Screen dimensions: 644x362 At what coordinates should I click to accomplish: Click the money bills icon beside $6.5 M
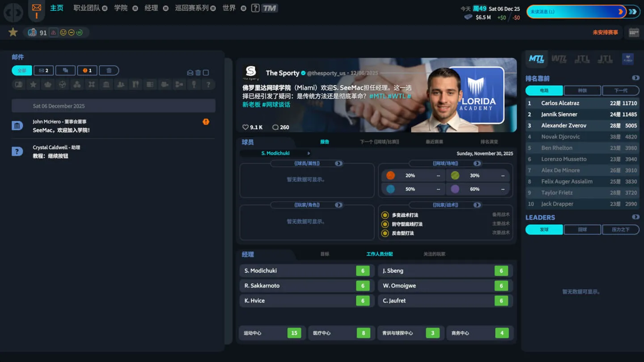[x=468, y=17]
